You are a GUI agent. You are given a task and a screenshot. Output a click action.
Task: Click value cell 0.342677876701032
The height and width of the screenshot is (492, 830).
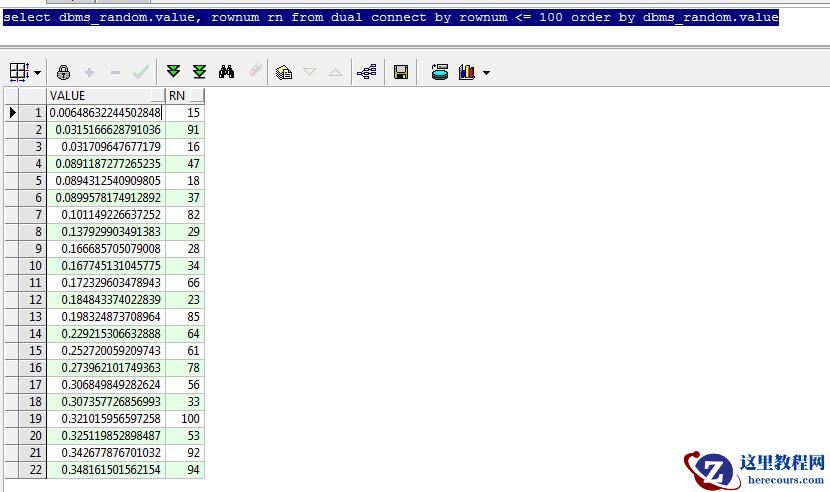tap(106, 453)
